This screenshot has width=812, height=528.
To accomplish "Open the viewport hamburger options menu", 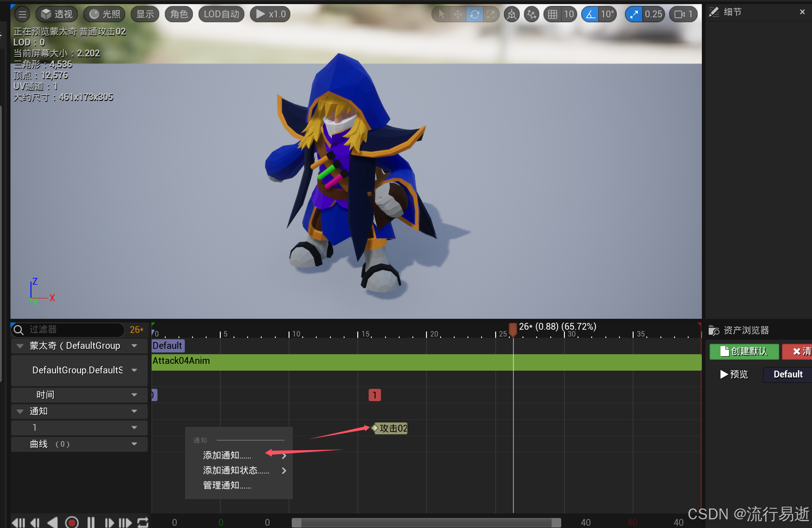I will pos(22,14).
